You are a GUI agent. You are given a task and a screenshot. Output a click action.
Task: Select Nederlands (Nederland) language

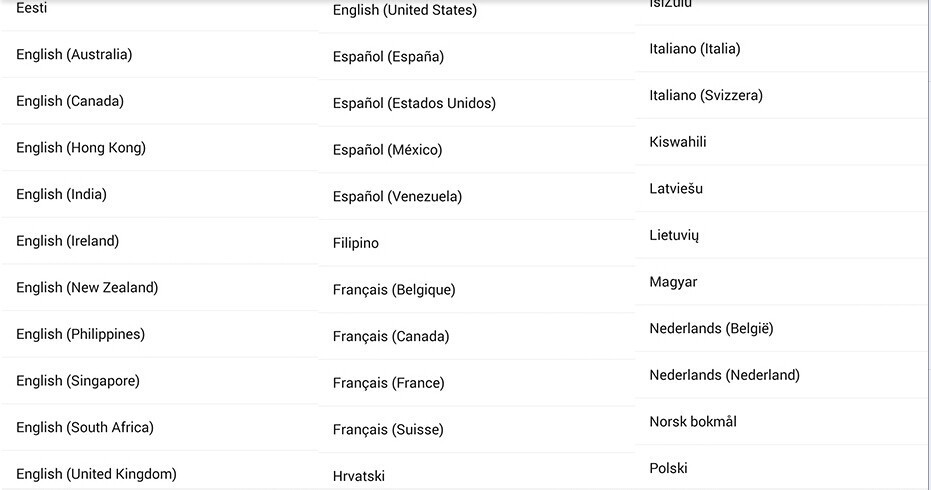[724, 375]
